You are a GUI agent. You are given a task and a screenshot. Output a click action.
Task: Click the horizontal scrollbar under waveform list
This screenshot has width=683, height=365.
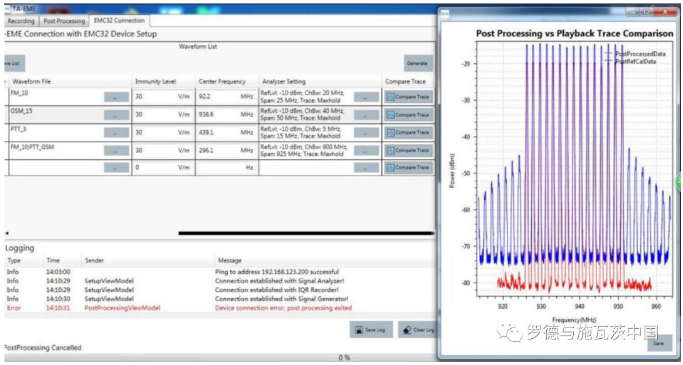point(306,233)
